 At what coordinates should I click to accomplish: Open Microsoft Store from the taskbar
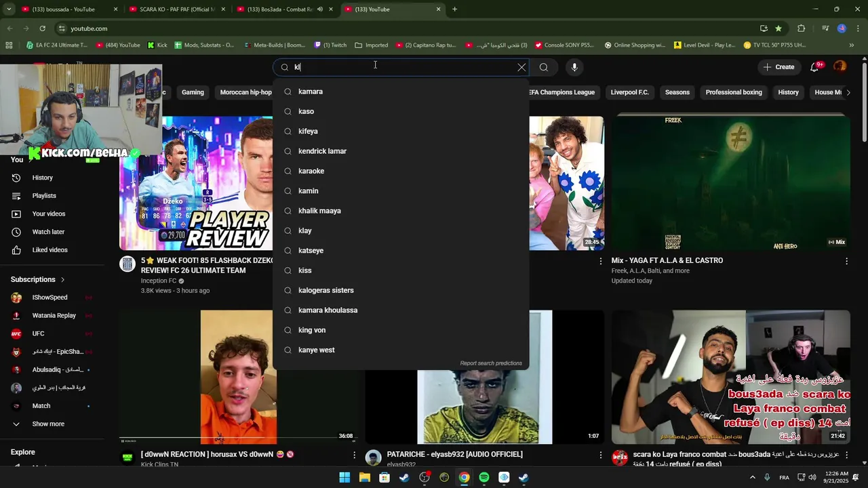point(384,477)
